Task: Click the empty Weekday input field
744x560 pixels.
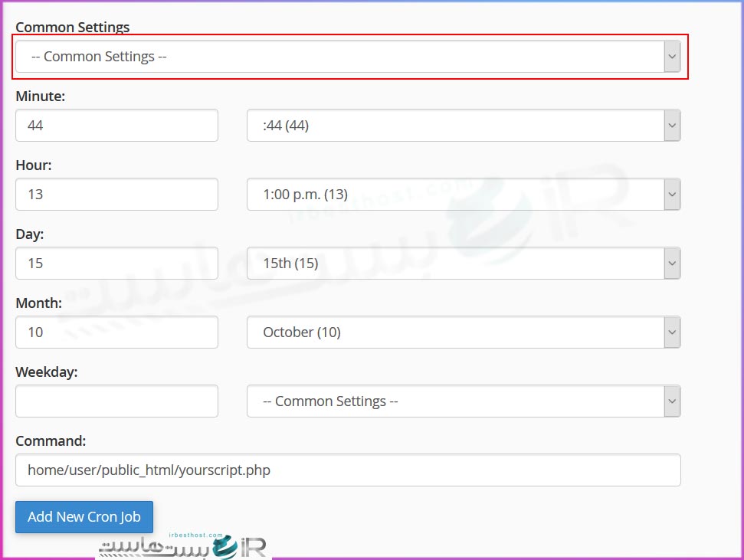Action: click(x=115, y=401)
